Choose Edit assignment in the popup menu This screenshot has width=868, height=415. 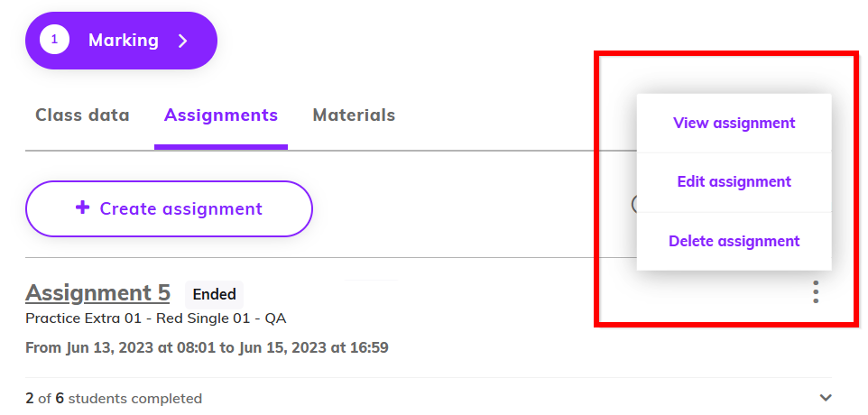(734, 182)
